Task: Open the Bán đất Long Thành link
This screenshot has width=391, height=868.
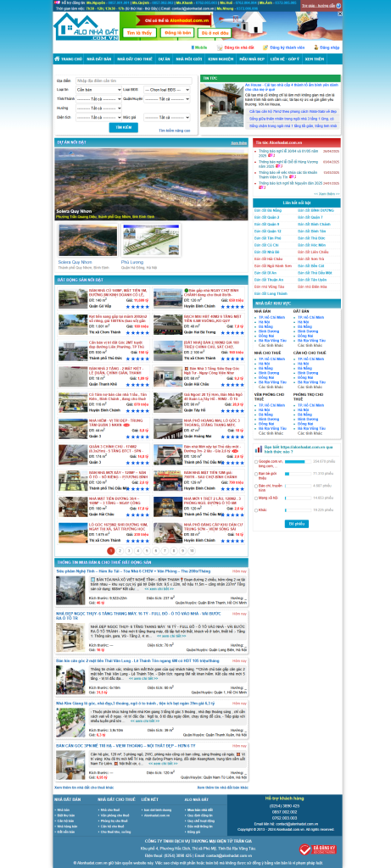Action: [x=269, y=294]
